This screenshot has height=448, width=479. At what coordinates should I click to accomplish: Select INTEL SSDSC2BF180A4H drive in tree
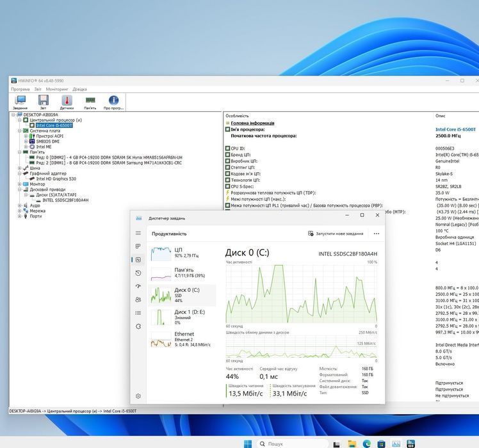[65, 200]
